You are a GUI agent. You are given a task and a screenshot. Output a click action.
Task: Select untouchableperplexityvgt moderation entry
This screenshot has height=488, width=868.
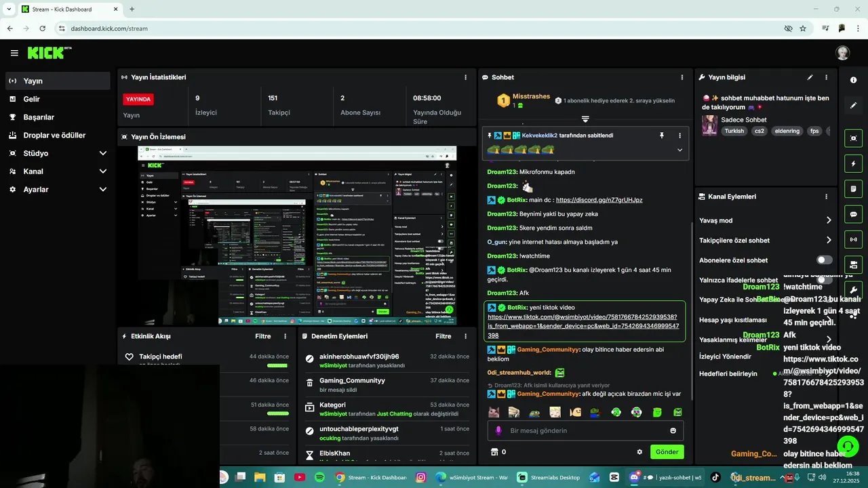[x=386, y=433]
